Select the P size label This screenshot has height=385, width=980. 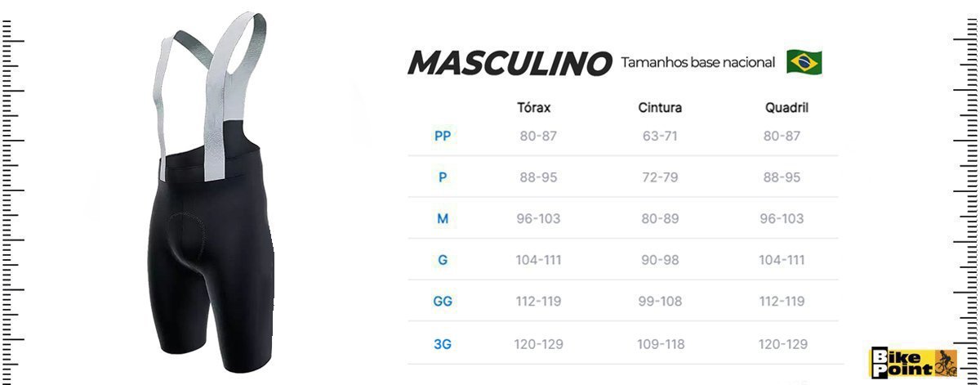[443, 177]
